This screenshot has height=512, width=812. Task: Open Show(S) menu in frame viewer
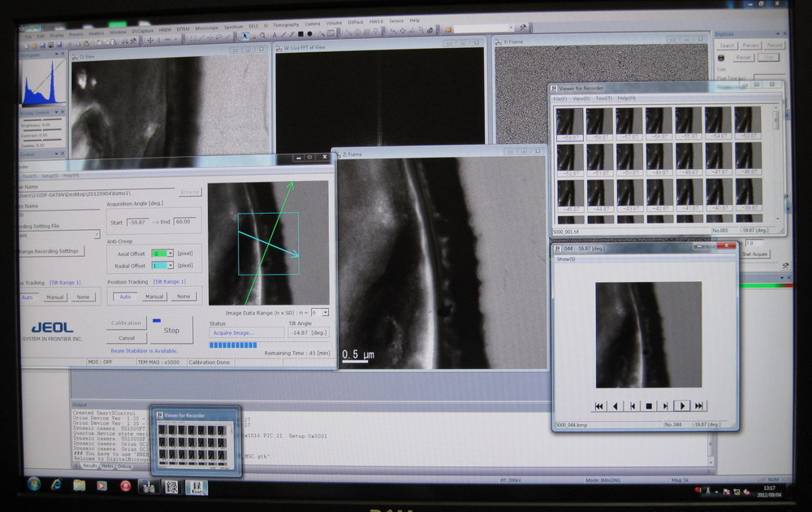tap(566, 259)
